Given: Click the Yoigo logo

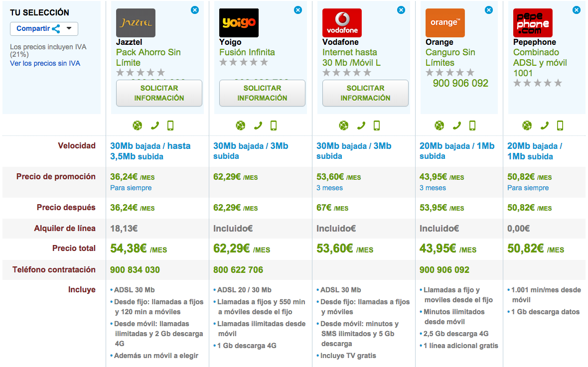Looking at the screenshot, I should coord(239,23).
